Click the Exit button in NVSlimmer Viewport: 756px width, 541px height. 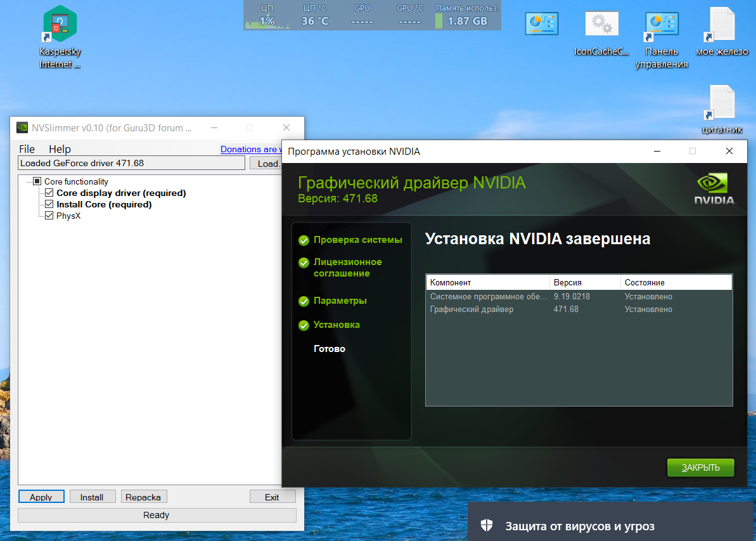point(272,497)
